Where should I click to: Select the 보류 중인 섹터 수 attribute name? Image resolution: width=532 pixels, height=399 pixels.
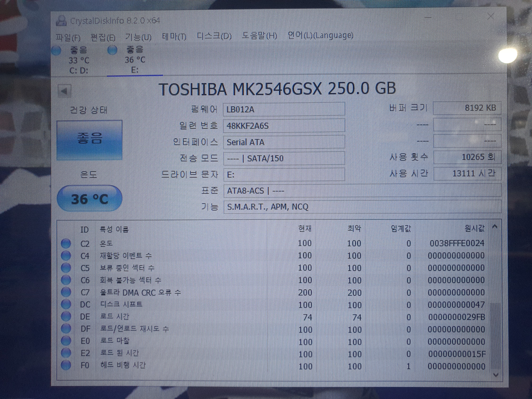(127, 268)
